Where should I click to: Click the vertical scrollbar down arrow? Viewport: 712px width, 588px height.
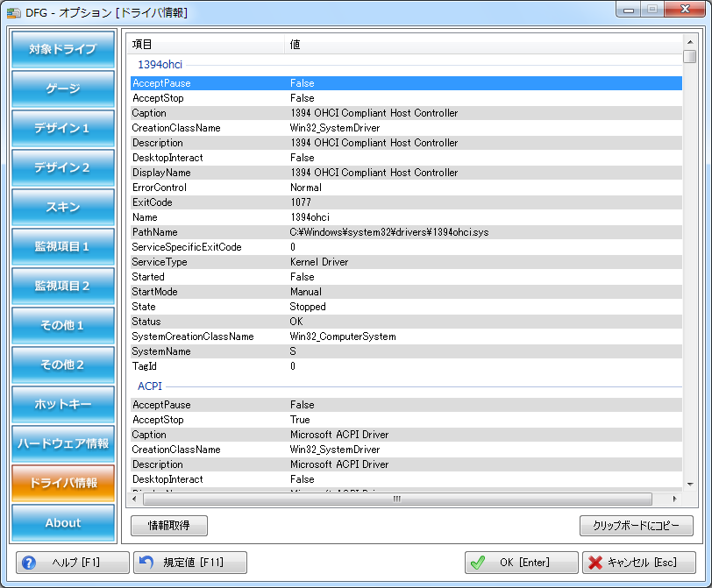(x=690, y=484)
